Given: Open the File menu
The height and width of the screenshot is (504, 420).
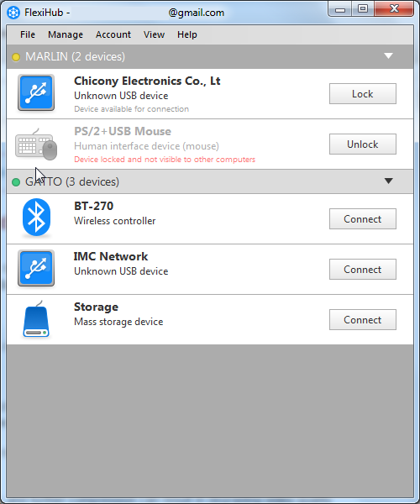Looking at the screenshot, I should coord(28,34).
